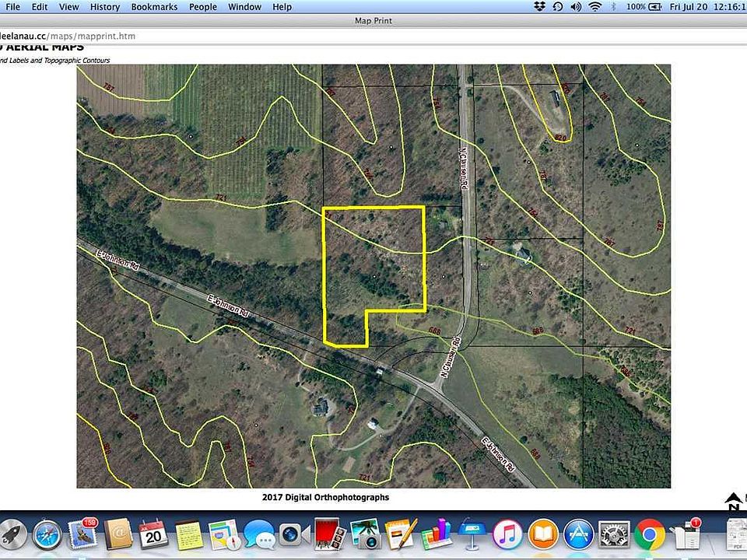Open System Preferences gear icon

point(614,535)
